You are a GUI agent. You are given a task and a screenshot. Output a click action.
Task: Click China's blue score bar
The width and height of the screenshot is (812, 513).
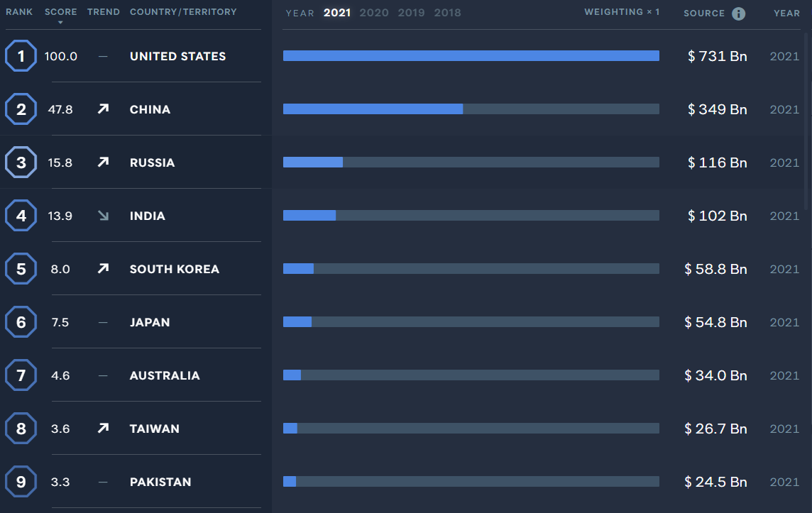(x=373, y=109)
